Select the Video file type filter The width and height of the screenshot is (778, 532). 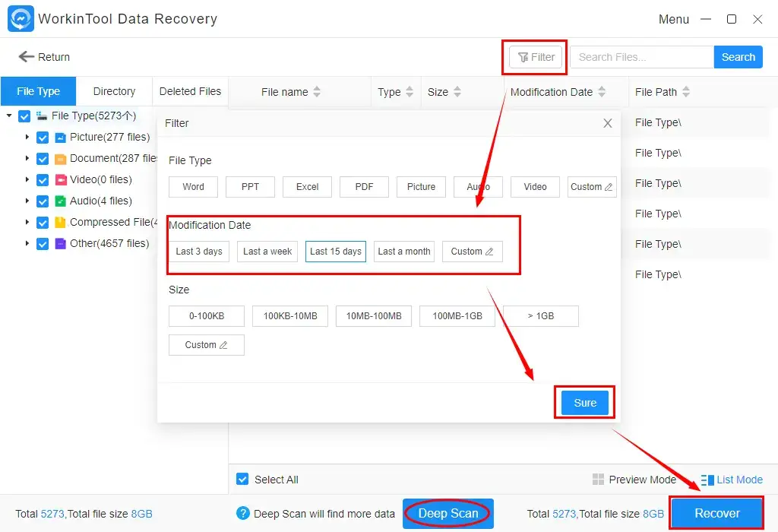[535, 187]
